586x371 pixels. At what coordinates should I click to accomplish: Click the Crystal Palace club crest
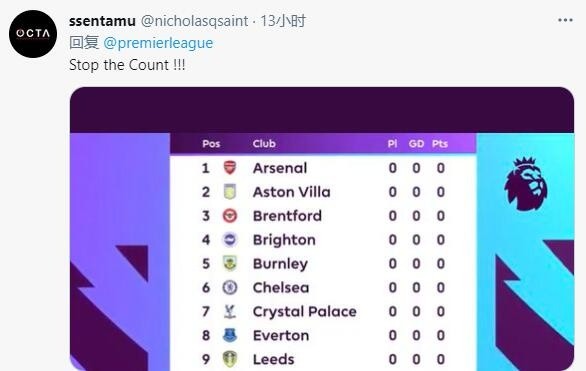click(x=230, y=311)
